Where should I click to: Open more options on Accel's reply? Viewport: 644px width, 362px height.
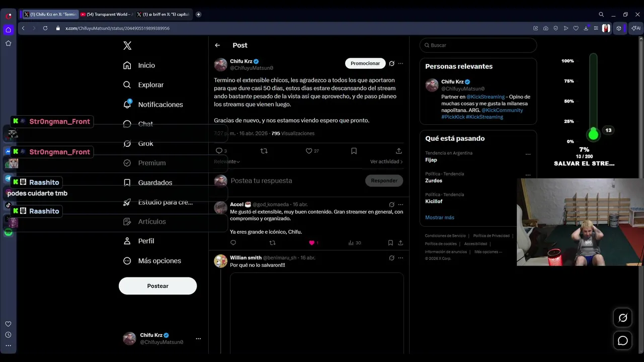[x=400, y=204]
